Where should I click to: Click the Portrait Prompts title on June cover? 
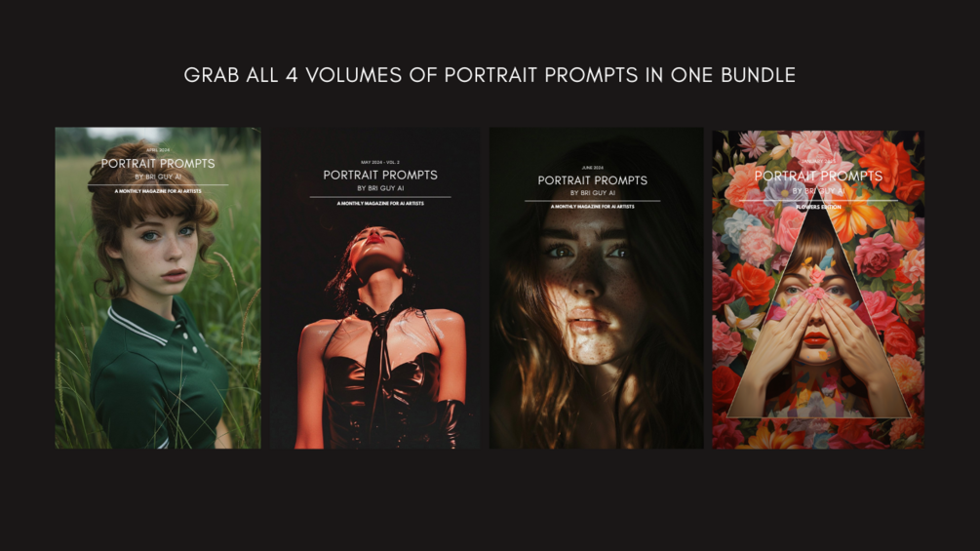(x=593, y=180)
